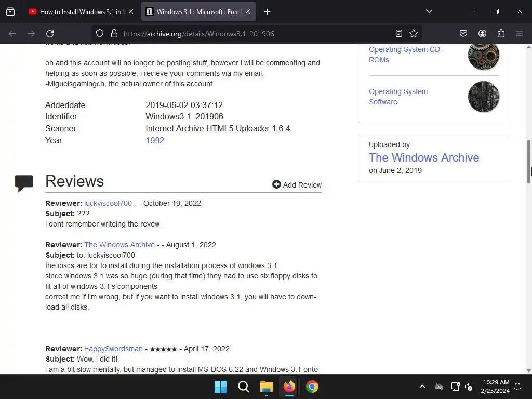The image size is (532, 399).
Task: Bookmark this page with star icon
Action: tap(413, 33)
